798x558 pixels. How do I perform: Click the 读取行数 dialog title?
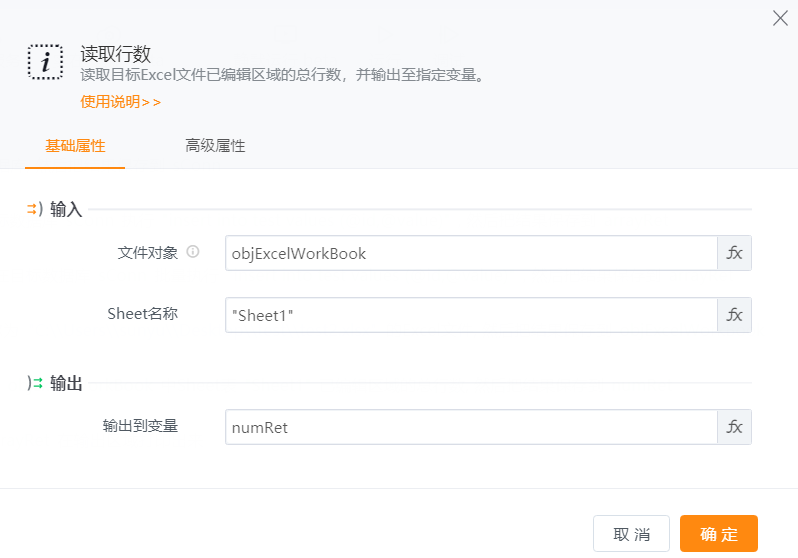tap(116, 53)
